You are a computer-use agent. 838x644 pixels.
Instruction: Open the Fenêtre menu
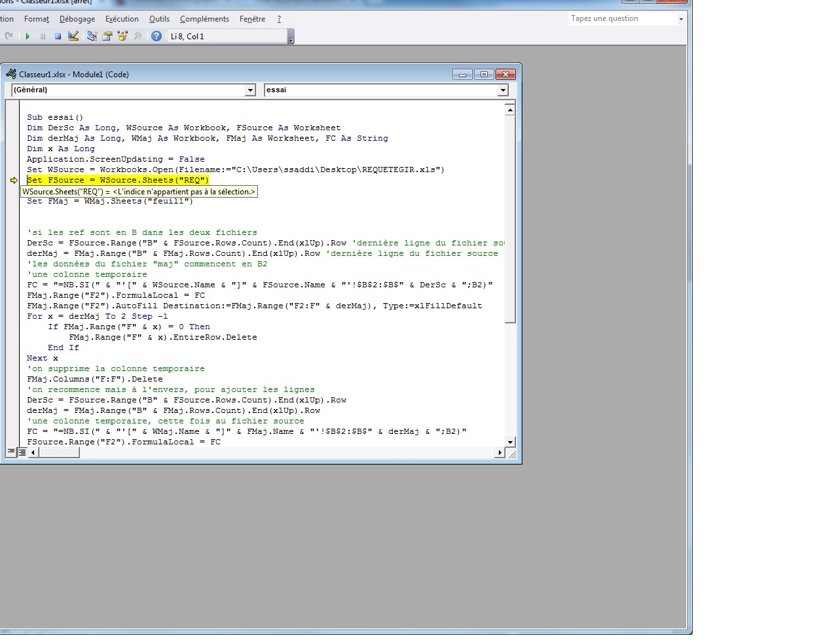[x=252, y=19]
